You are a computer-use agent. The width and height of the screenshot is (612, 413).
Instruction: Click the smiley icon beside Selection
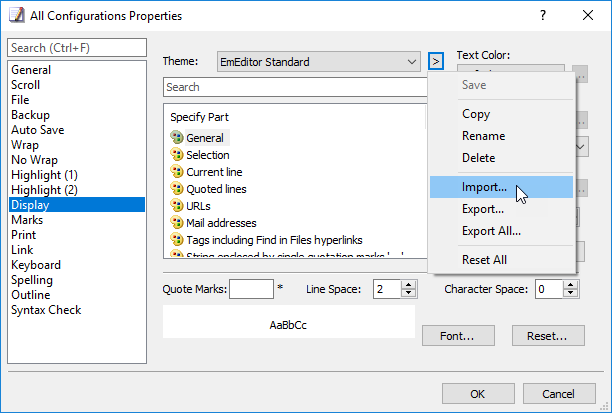(x=177, y=155)
